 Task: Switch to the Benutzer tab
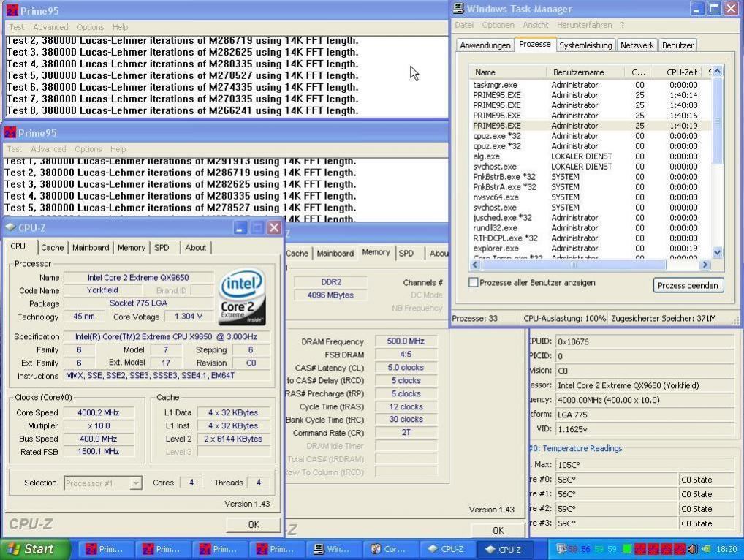[x=677, y=45]
